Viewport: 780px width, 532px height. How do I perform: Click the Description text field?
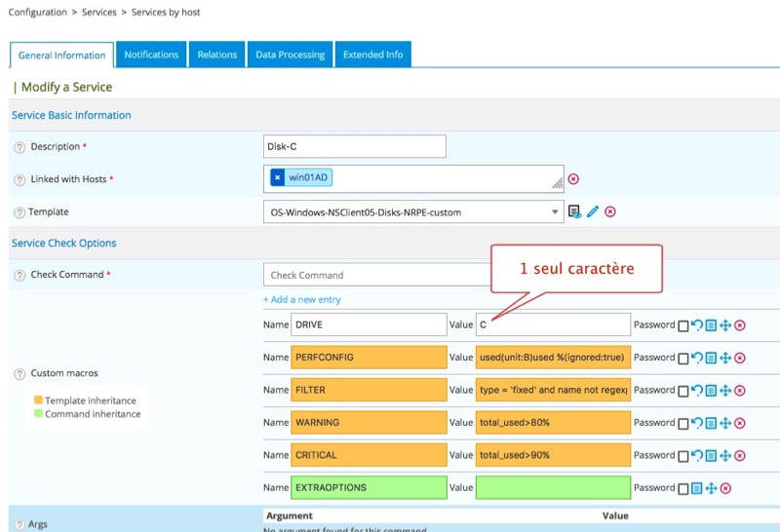coord(354,146)
